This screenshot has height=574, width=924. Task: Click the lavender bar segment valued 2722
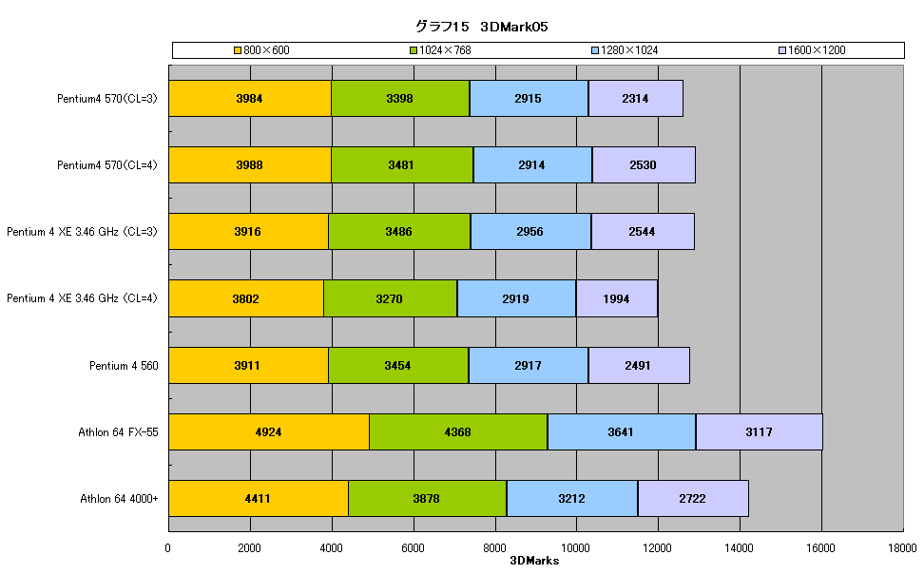point(693,499)
